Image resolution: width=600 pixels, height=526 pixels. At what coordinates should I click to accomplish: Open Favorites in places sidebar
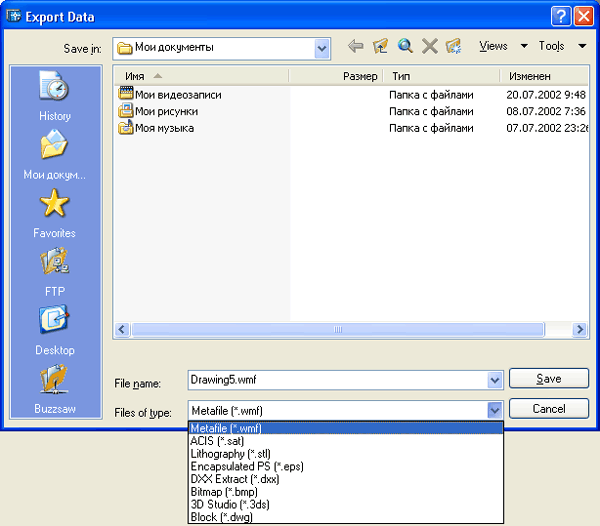click(55, 213)
